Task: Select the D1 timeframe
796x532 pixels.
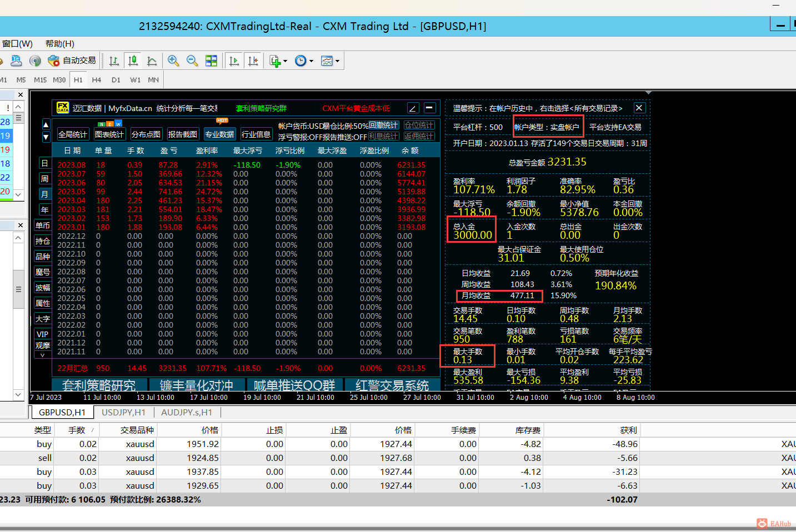Action: pos(116,80)
